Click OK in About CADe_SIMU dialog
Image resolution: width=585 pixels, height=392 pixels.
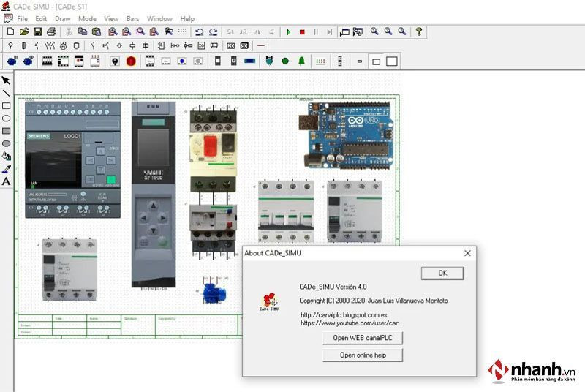pos(442,273)
